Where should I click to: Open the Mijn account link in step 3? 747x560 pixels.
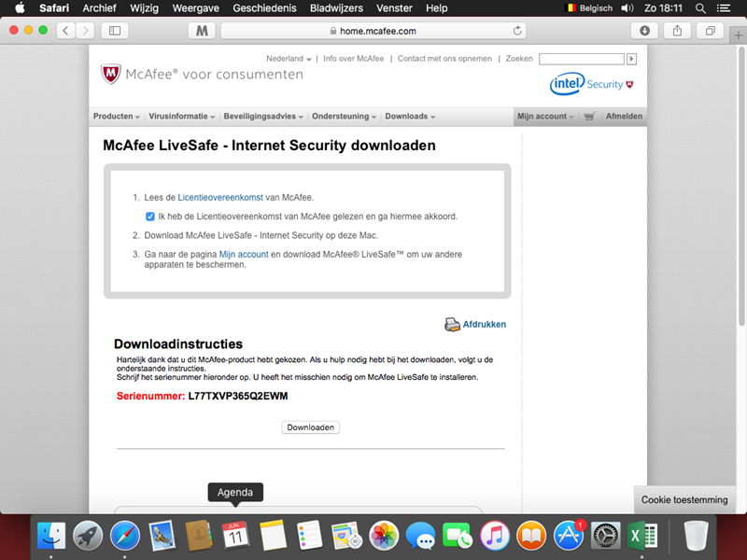click(244, 254)
